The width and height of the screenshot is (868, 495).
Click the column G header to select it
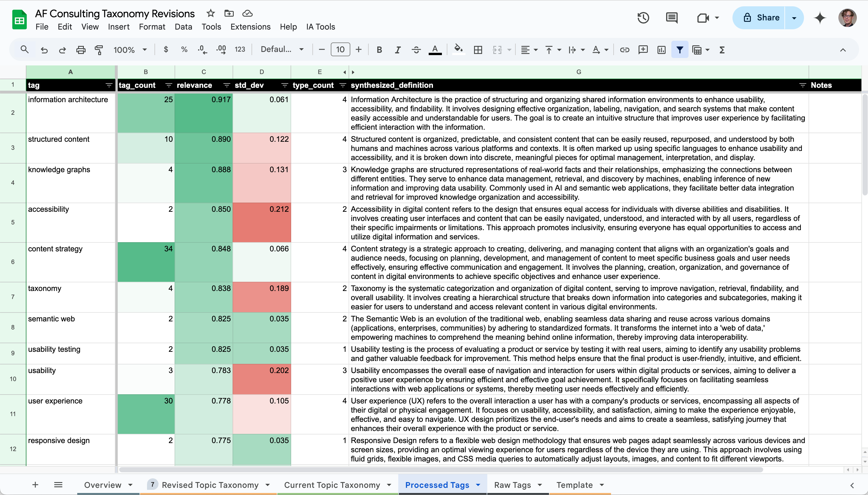click(578, 71)
